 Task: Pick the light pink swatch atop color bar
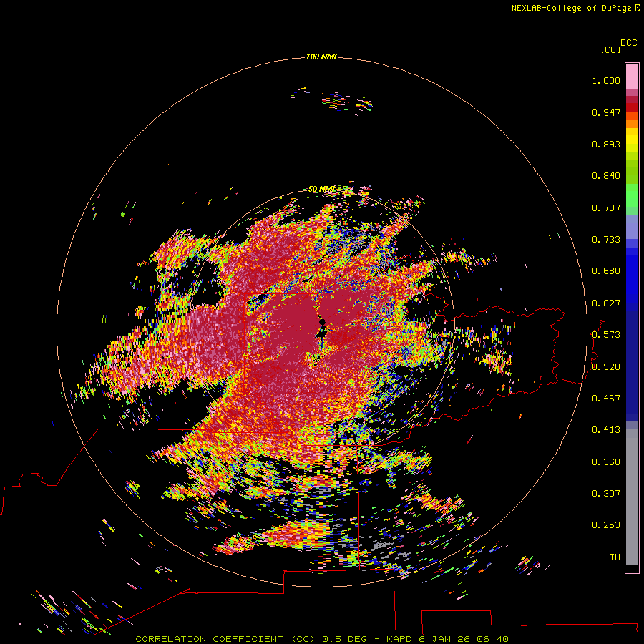(x=632, y=76)
